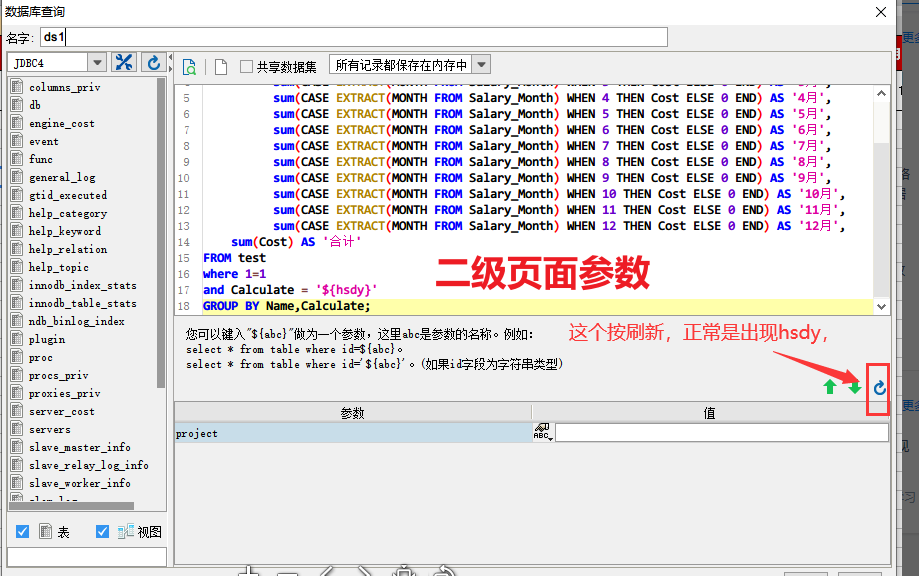Refresh the JDBC4 table list
This screenshot has height=576, width=919.
tap(154, 63)
